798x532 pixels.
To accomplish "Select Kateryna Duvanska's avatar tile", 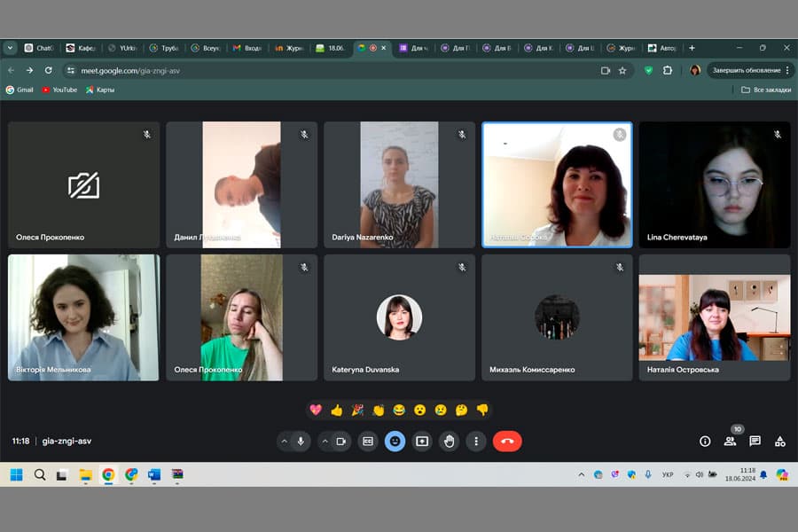I will click(400, 317).
